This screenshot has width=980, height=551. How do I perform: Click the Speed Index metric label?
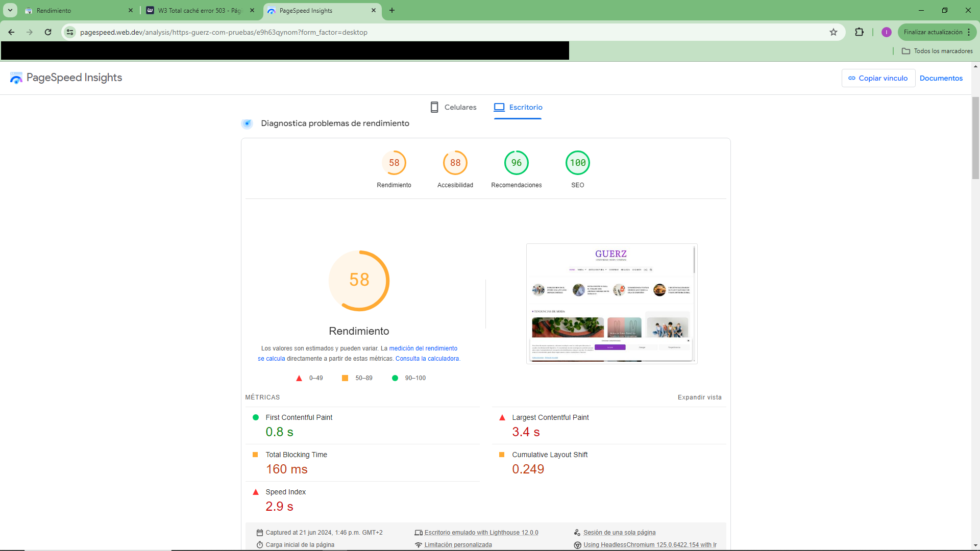285,492
